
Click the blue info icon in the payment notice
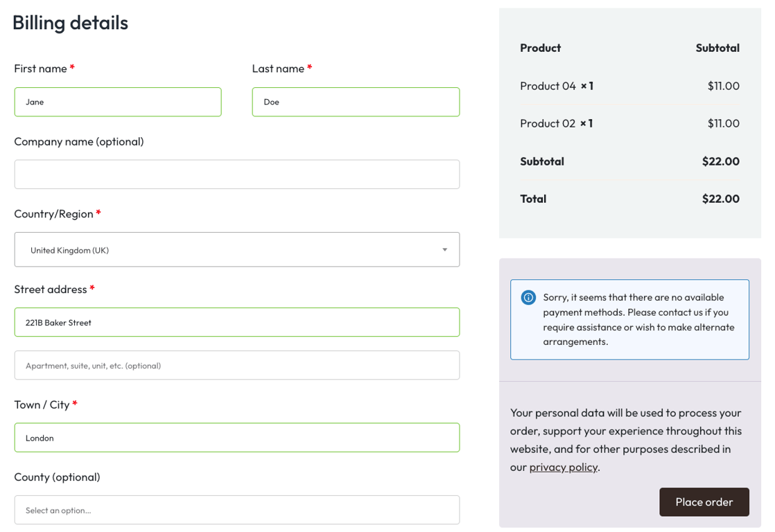[528, 296]
